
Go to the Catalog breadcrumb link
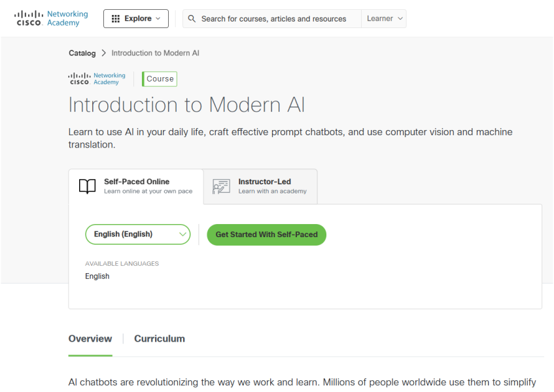[x=82, y=54]
